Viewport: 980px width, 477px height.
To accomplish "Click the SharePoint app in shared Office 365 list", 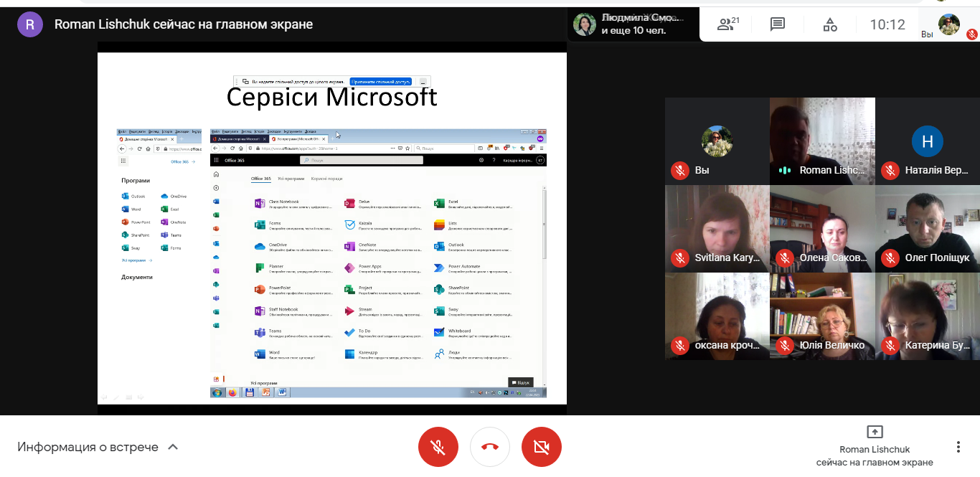I will (472, 290).
